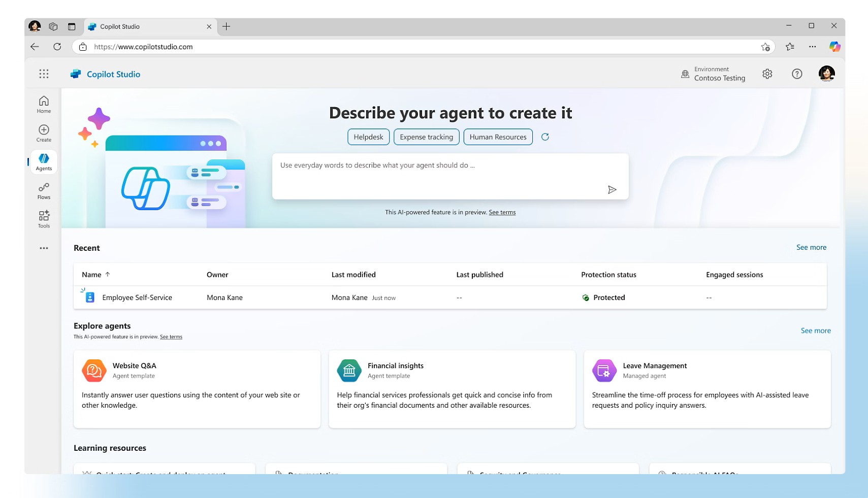
Task: Open the See terms link
Action: pyautogui.click(x=502, y=212)
